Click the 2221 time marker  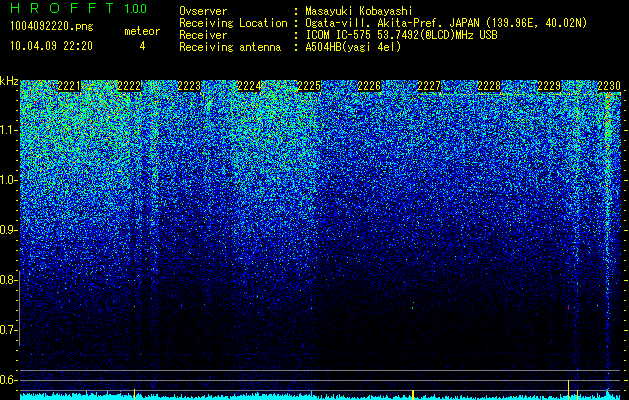(69, 86)
